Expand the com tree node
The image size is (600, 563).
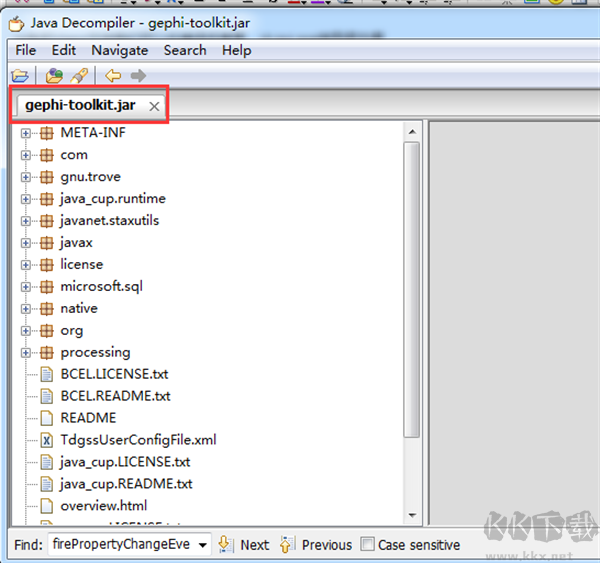click(x=26, y=155)
